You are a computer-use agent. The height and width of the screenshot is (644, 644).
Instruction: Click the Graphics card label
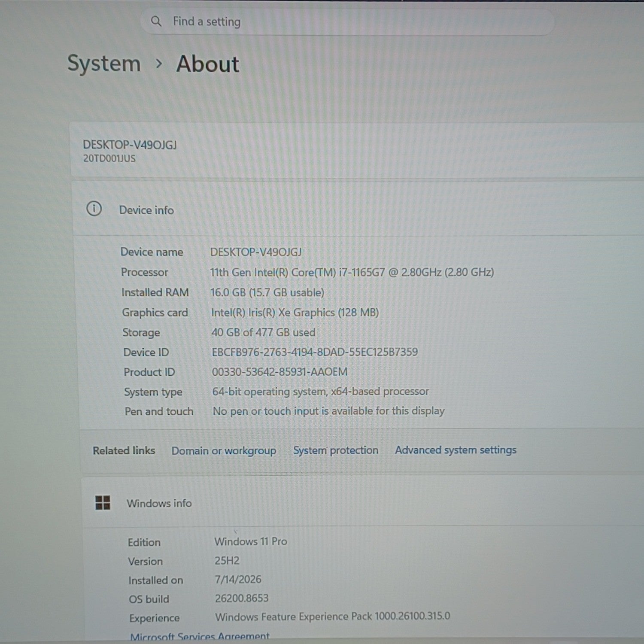coord(155,313)
